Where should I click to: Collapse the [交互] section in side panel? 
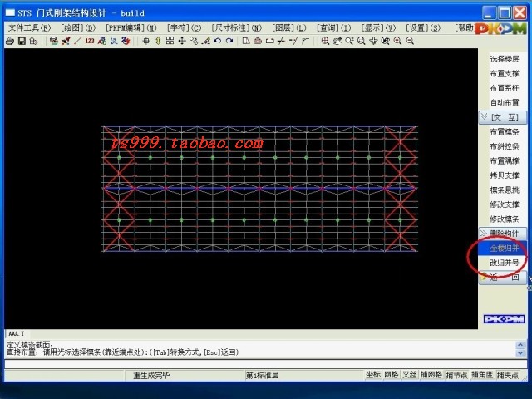click(503, 117)
